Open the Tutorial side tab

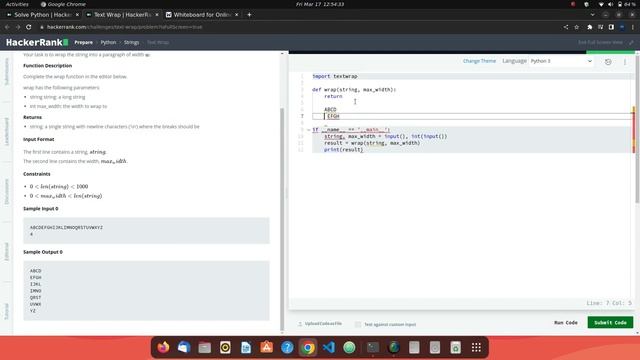7,312
